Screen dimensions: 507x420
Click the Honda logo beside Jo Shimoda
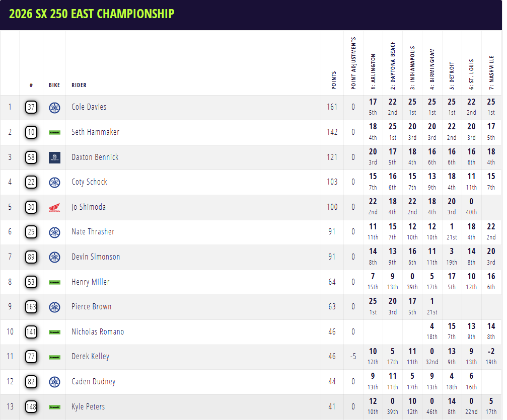[x=54, y=207]
